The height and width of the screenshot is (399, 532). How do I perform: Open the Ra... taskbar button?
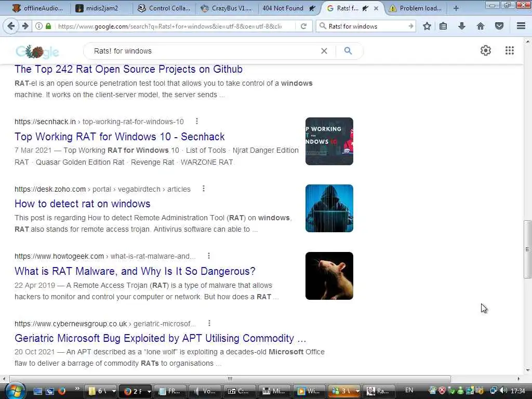tap(379, 391)
